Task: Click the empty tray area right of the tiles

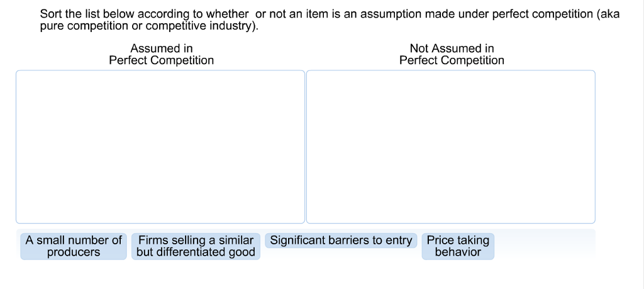Action: coord(544,245)
